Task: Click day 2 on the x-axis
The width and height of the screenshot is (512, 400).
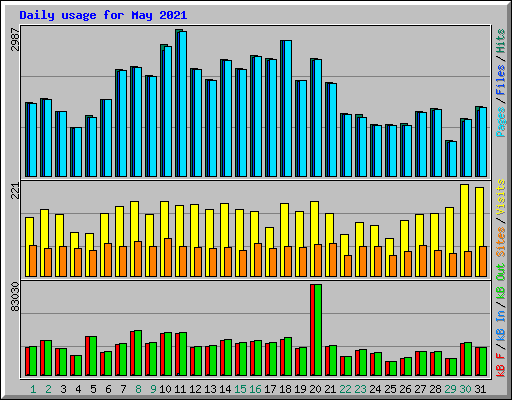Action: (x=48, y=389)
